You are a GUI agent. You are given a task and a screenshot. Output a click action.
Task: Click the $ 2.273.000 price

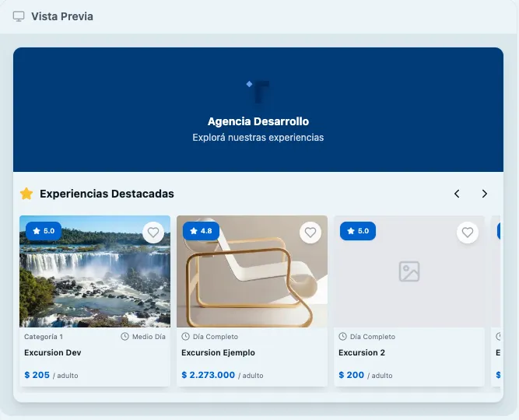click(209, 375)
